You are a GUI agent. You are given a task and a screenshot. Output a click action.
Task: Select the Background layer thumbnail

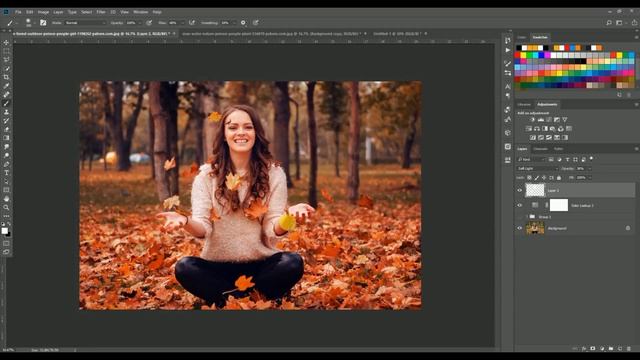pos(535,228)
